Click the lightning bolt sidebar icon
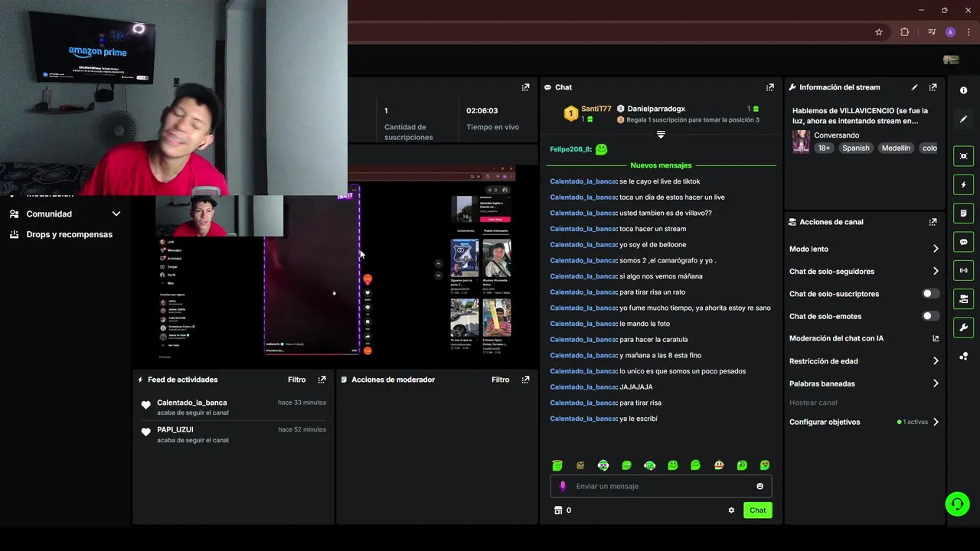This screenshot has width=980, height=551. pyautogui.click(x=963, y=184)
